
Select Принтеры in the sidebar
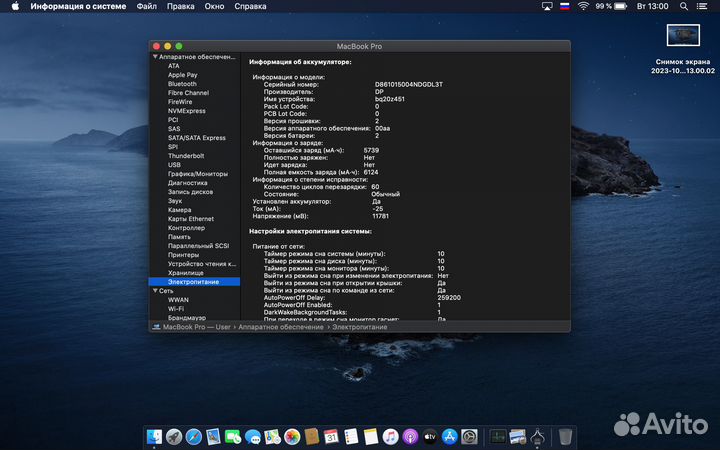183,255
